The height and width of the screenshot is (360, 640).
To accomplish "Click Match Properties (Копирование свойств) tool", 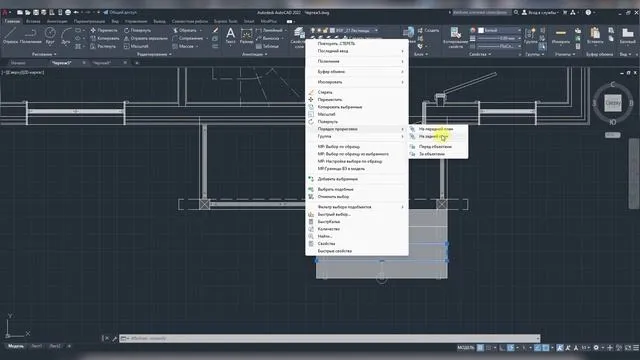I will tap(455, 37).
